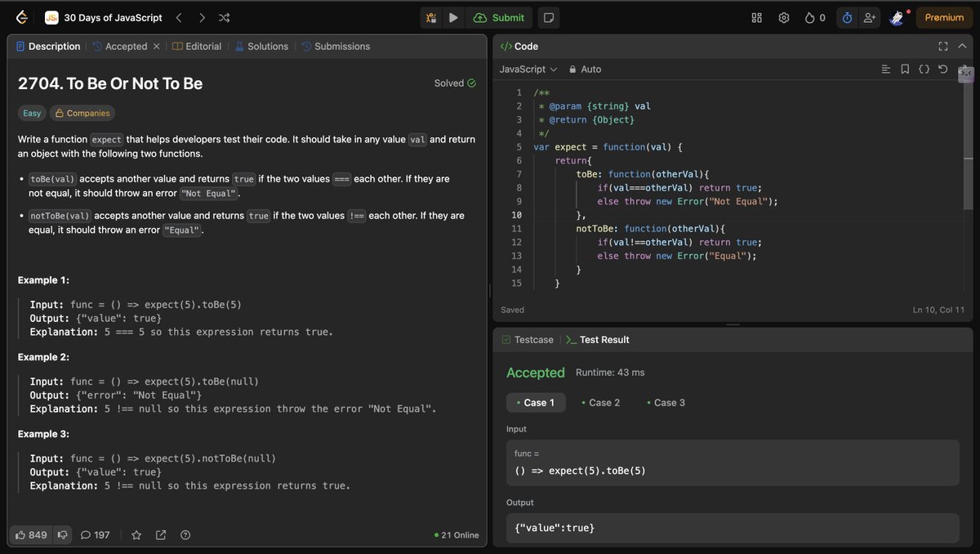Screen dimensions: 980x554
Task: Click the 21 Online indicator
Action: [457, 535]
